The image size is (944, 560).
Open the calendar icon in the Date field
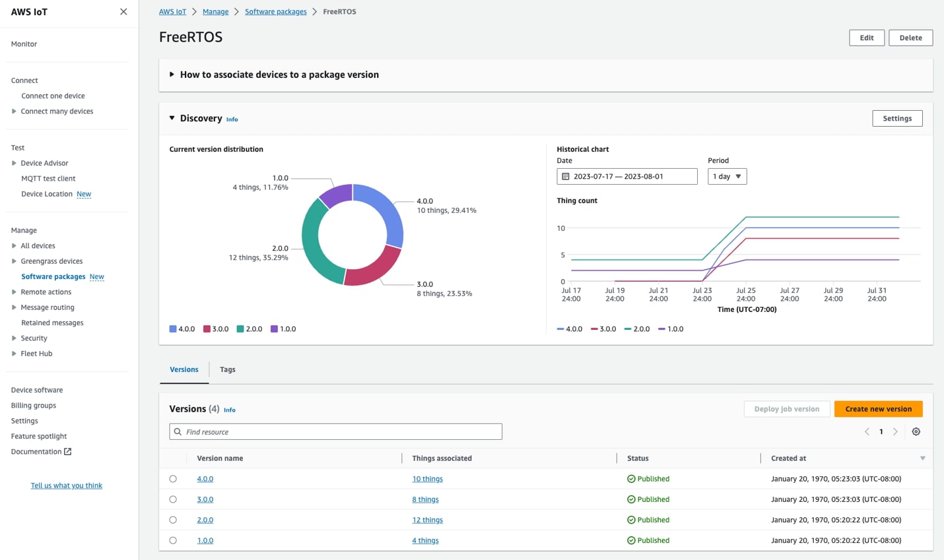566,176
